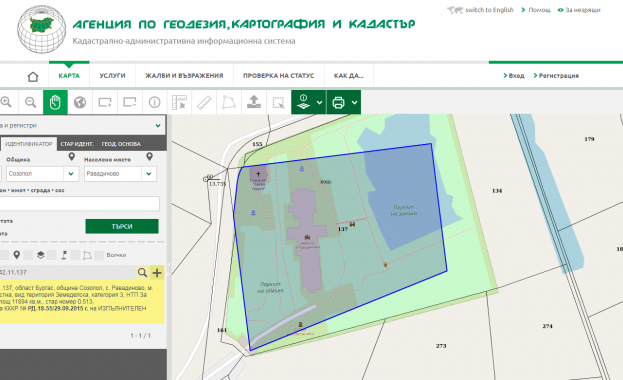This screenshot has width=623, height=380.
Task: Switch to the СТАР ИДЕНТ. tab
Action: (77, 144)
